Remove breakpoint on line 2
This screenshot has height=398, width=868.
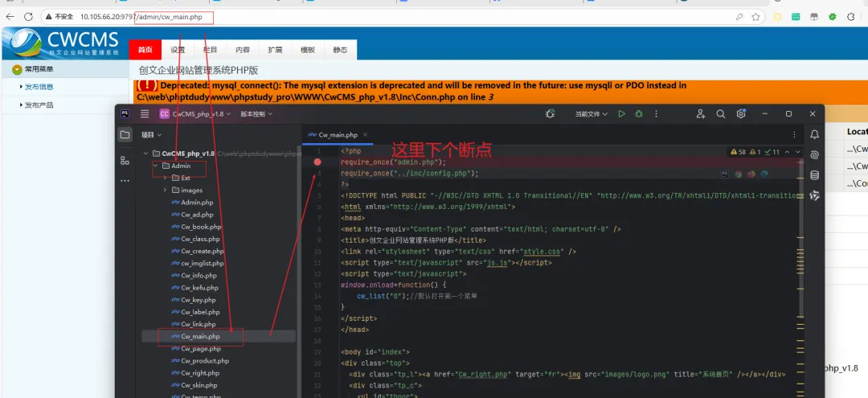click(x=317, y=162)
